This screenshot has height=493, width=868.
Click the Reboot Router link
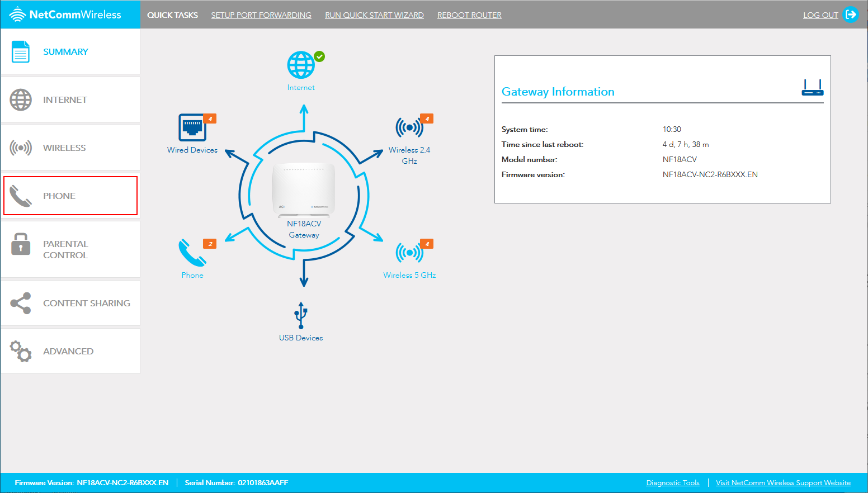tap(469, 15)
